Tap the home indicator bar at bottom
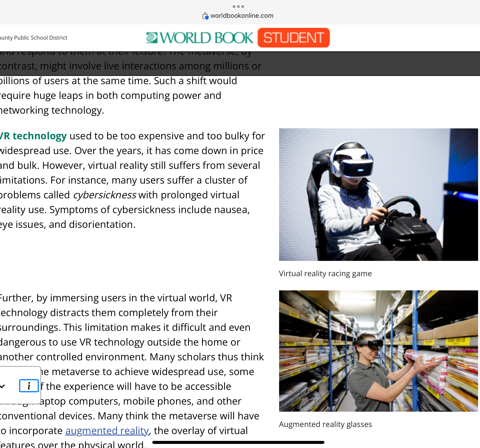 coord(238,442)
